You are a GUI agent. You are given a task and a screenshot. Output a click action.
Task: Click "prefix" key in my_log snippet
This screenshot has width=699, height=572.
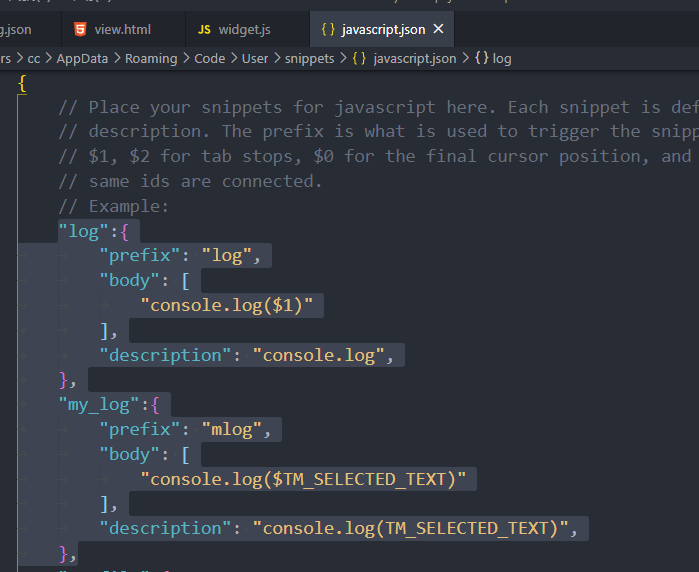pos(140,429)
